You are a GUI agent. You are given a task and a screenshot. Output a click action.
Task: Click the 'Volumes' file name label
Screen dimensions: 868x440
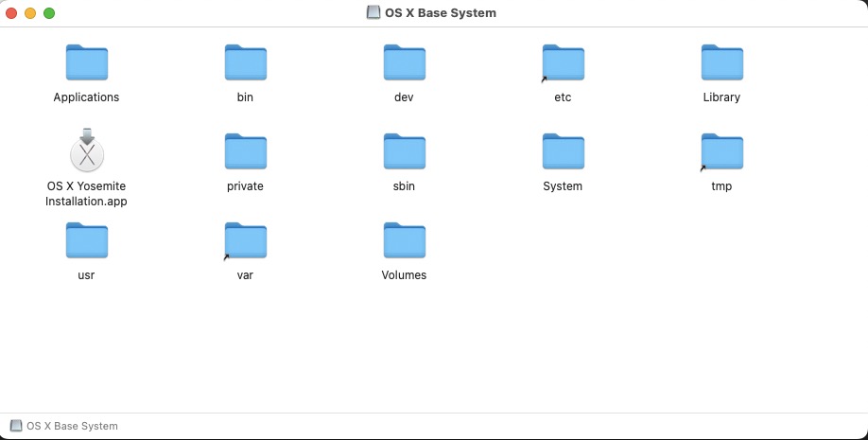[404, 274]
